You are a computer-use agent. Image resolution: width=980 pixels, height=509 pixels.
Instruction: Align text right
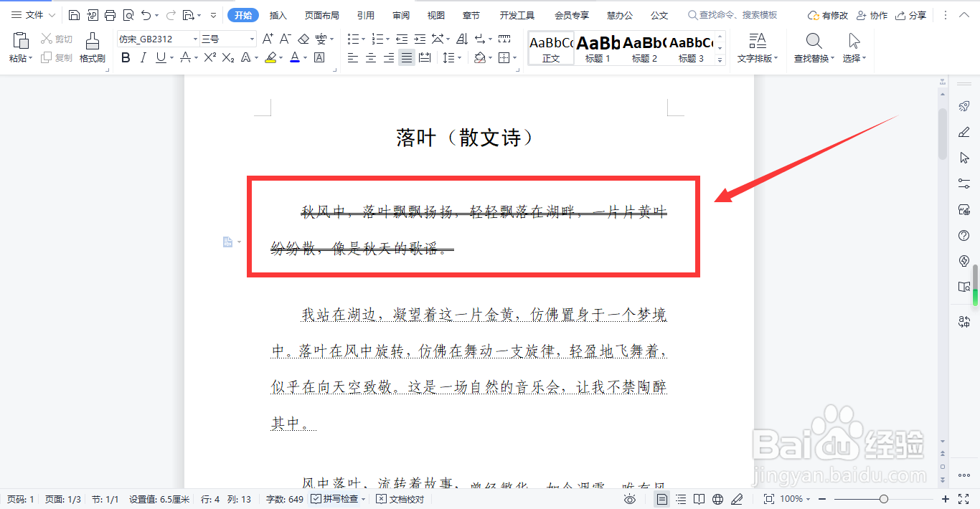389,57
